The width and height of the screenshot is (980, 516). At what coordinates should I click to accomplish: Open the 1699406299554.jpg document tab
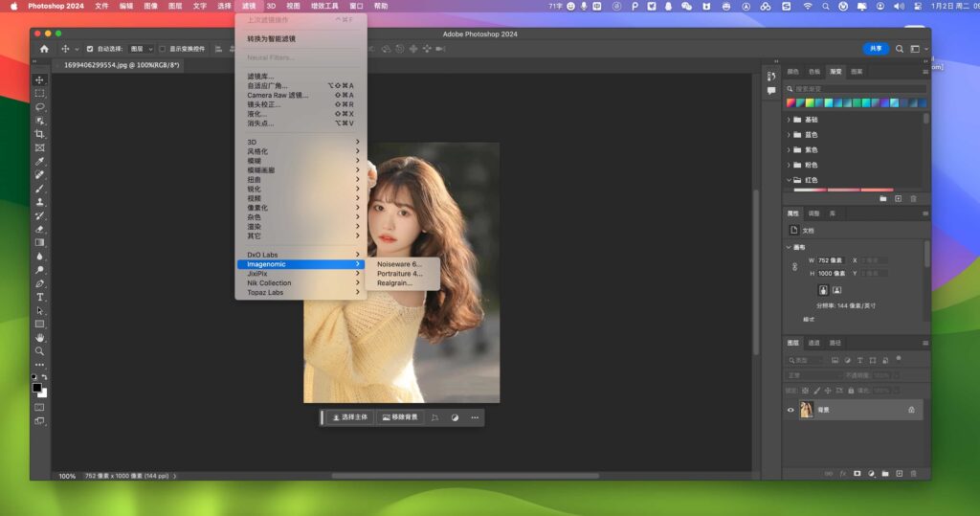122,65
